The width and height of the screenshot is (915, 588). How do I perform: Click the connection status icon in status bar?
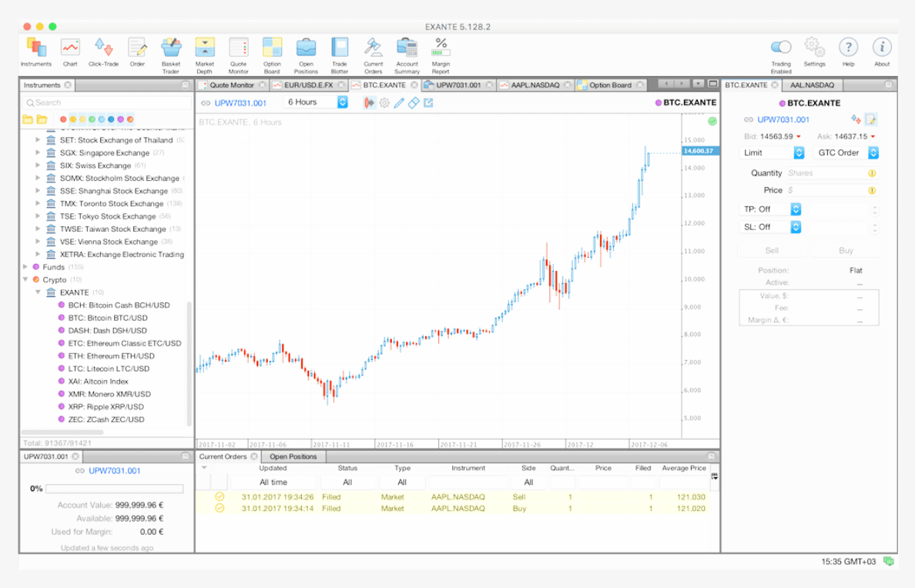pyautogui.click(x=889, y=561)
